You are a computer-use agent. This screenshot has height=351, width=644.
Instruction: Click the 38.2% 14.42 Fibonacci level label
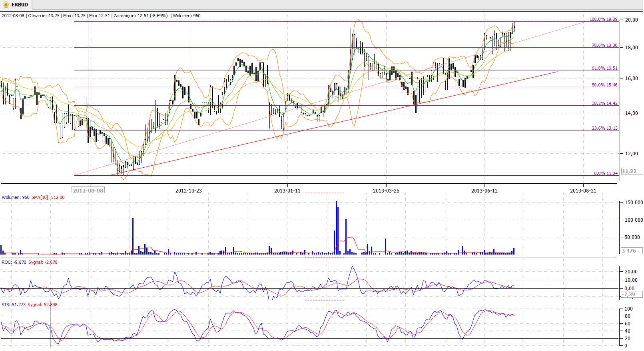604,103
